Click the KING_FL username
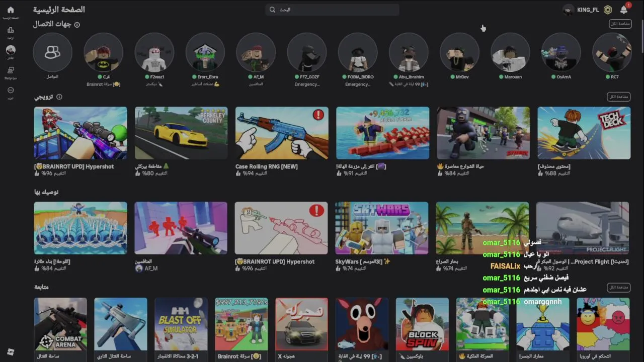The image size is (644, 362). pos(588,10)
